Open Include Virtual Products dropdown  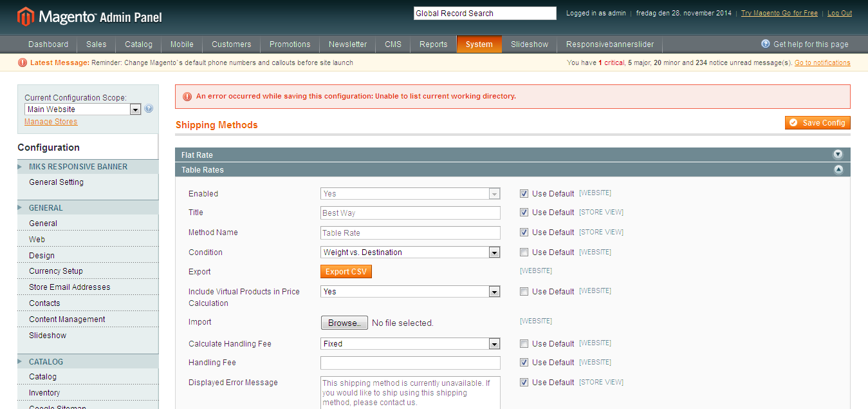point(411,291)
